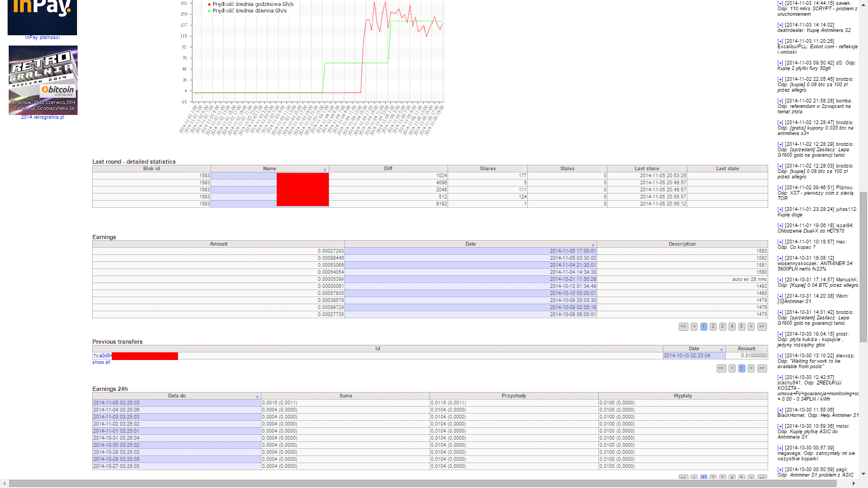This screenshot has height=488, width=868.
Task: Jump to last page of Earnings table
Action: point(762,326)
